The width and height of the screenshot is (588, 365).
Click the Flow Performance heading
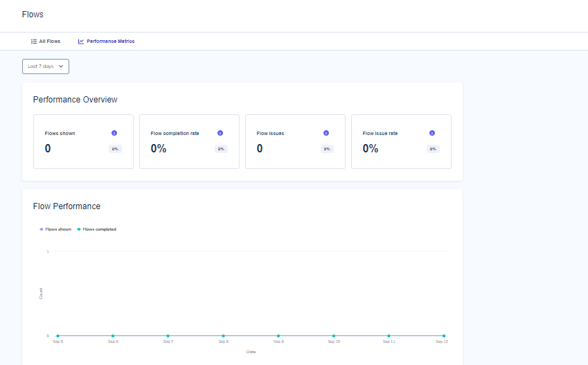click(66, 206)
